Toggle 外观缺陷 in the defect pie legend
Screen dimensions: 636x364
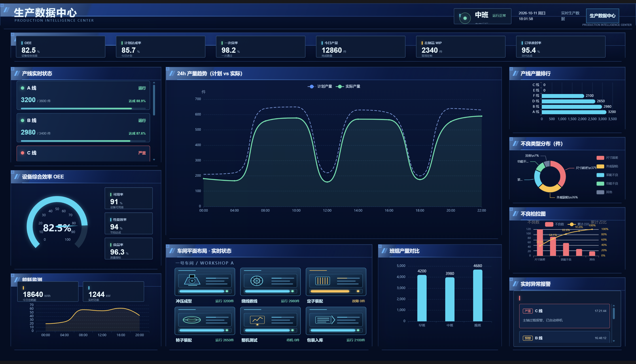pos(607,167)
